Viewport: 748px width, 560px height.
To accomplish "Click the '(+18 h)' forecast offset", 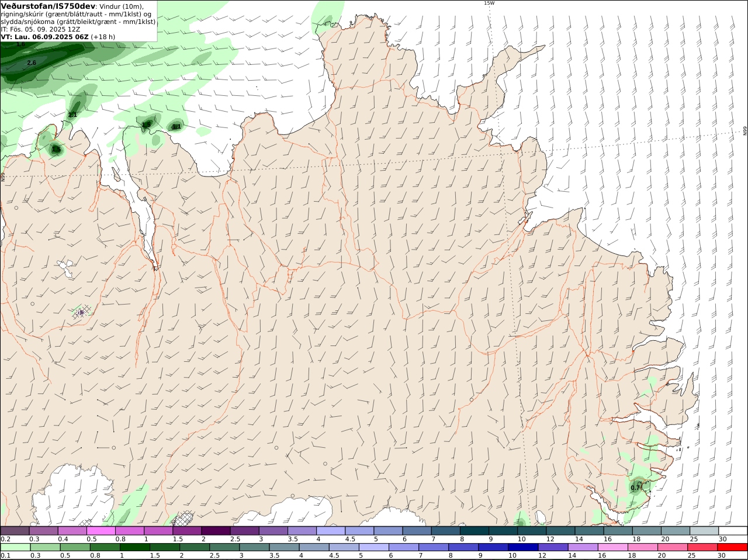I will 103,37.
